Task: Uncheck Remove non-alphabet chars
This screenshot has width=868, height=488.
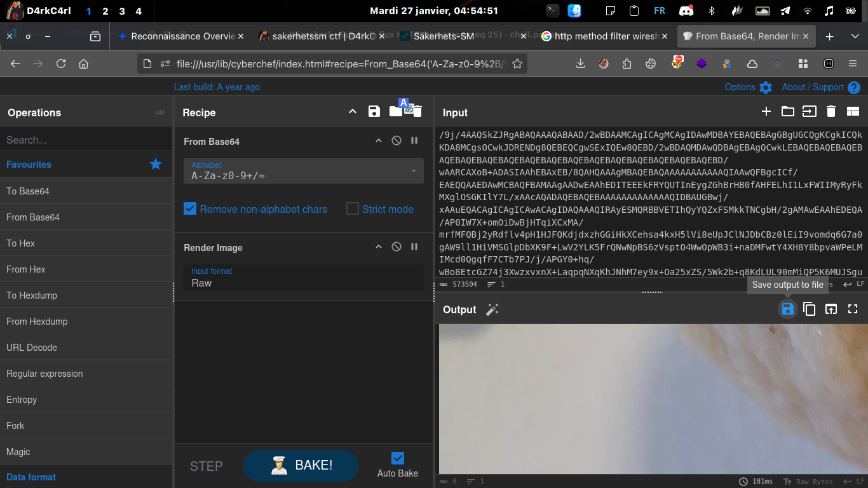Action: (x=190, y=209)
